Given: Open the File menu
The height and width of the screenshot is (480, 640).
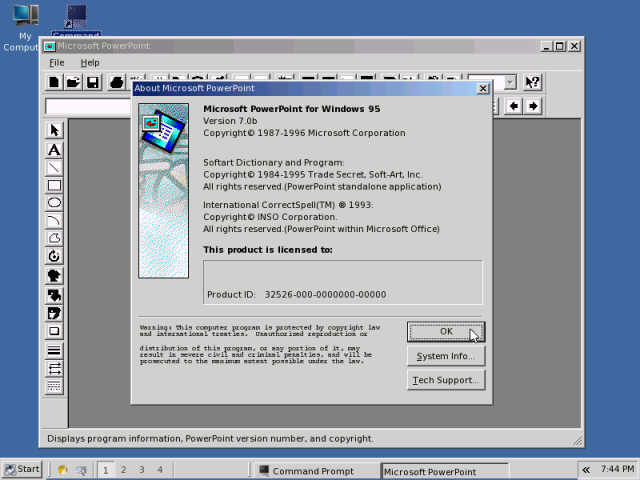Looking at the screenshot, I should click(57, 62).
